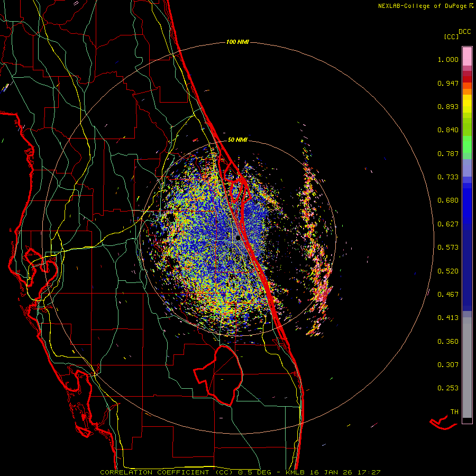Screen dimensions: 476x476
Task: Click the Lake Okeechobee outline on the map
Action: pyautogui.click(x=218, y=376)
